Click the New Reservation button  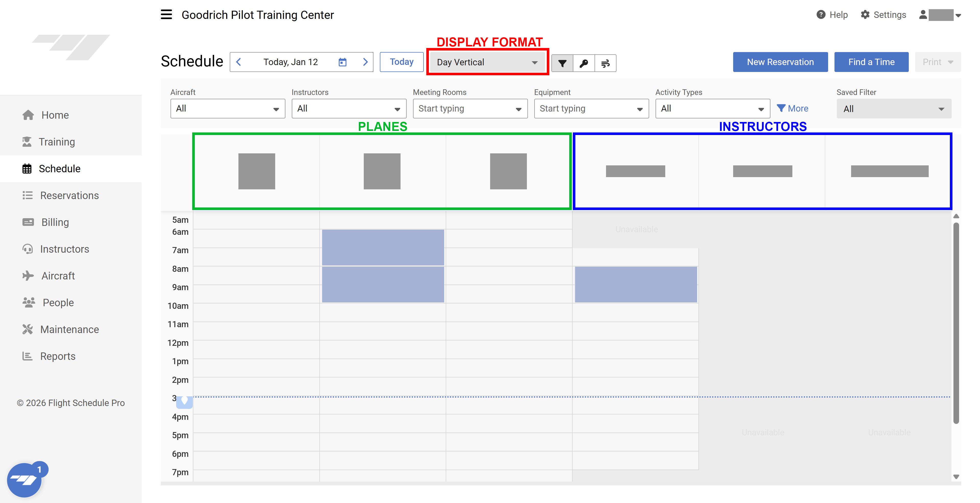point(780,62)
